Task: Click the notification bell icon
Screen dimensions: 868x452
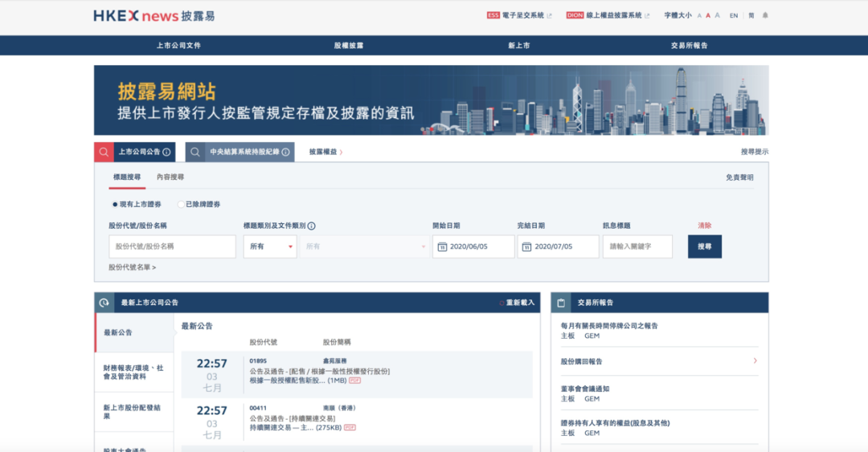Action: pyautogui.click(x=765, y=15)
